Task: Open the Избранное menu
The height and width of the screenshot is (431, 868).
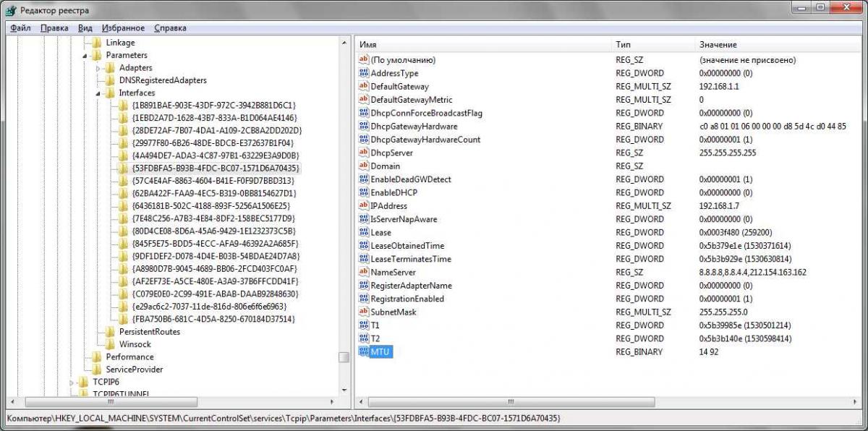Action: [123, 28]
